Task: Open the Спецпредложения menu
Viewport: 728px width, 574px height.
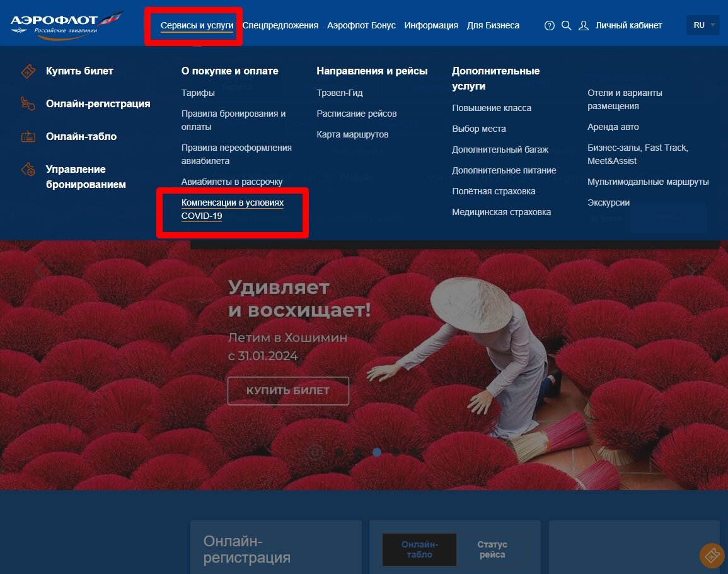Action: [280, 26]
